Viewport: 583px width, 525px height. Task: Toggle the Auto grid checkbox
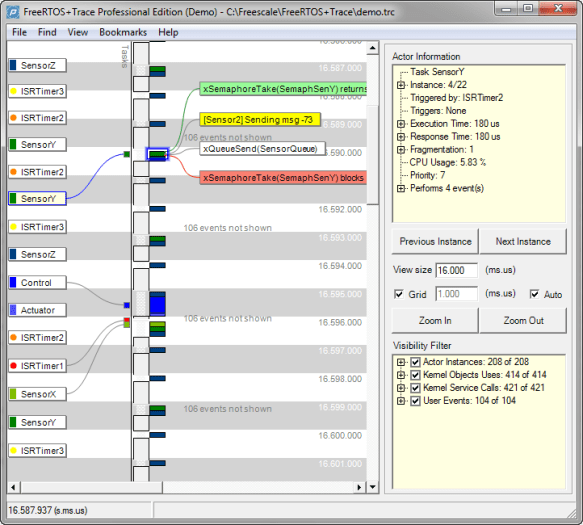(535, 294)
